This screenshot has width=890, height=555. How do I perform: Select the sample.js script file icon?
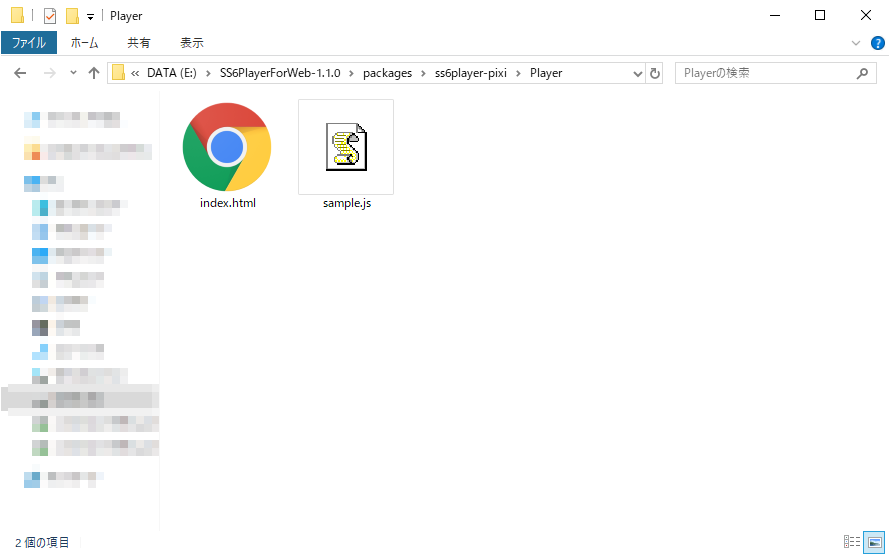click(x=346, y=147)
